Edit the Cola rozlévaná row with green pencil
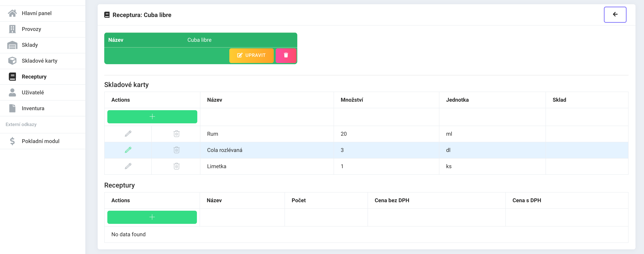The image size is (644, 254). coord(128,150)
